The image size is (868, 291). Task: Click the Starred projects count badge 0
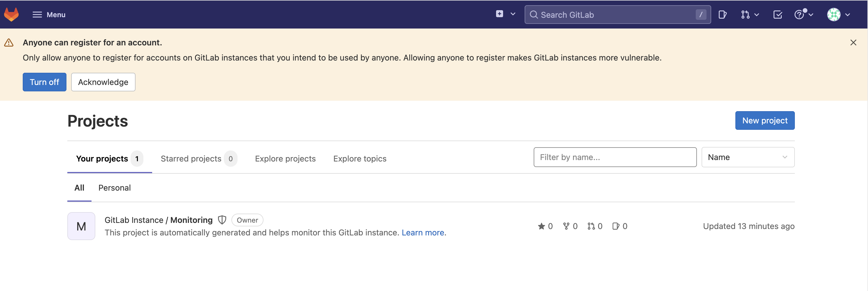coord(231,159)
